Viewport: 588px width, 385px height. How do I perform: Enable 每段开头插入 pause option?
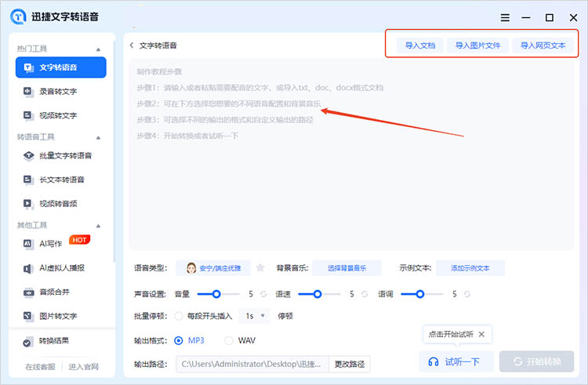point(179,316)
